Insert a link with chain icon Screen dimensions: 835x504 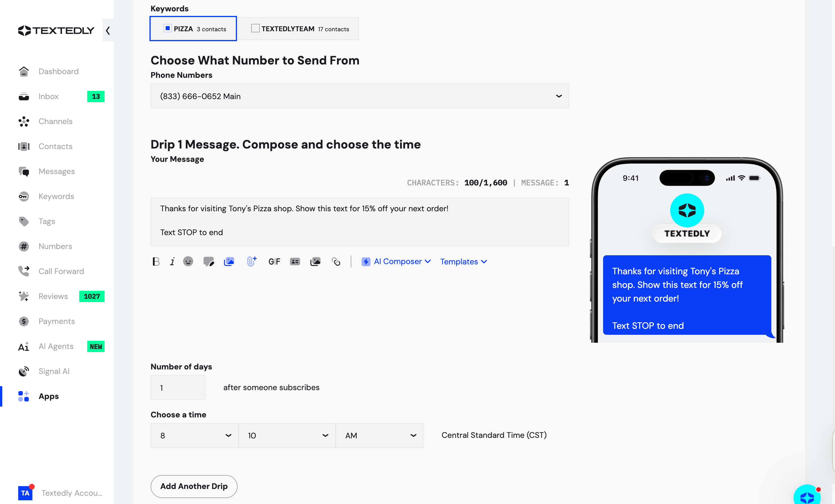pos(336,261)
